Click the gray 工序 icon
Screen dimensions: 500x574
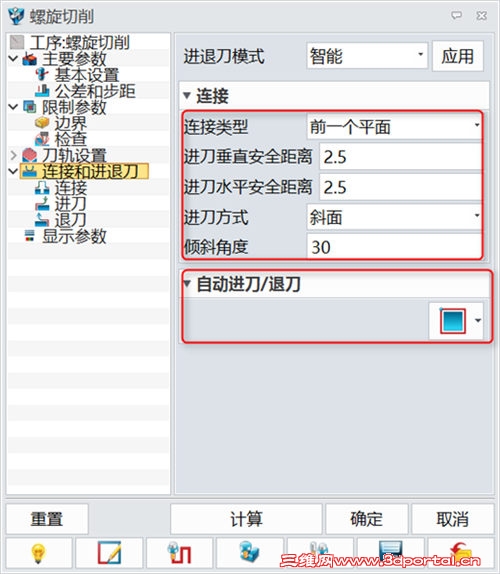(x=17, y=42)
